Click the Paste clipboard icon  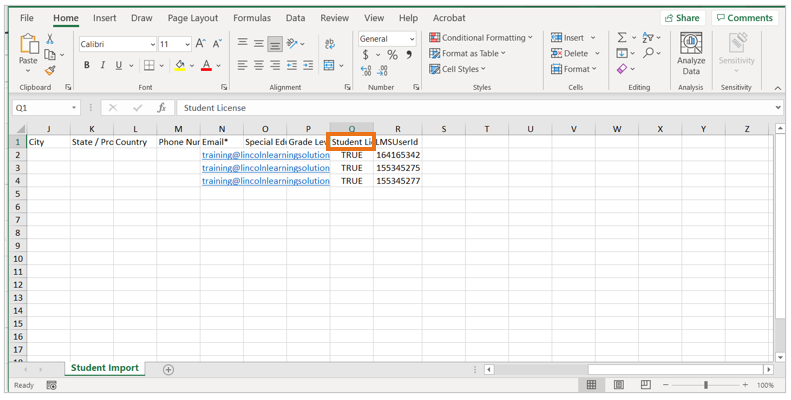(29, 44)
